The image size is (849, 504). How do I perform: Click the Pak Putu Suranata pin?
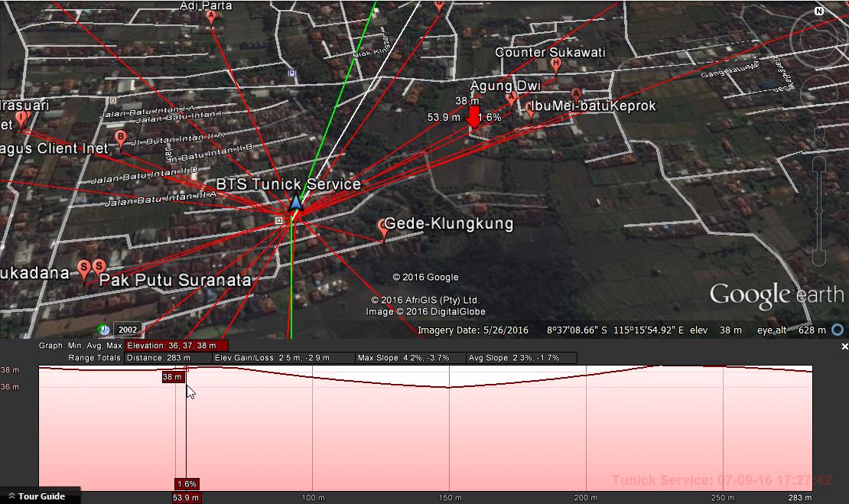pyautogui.click(x=99, y=268)
